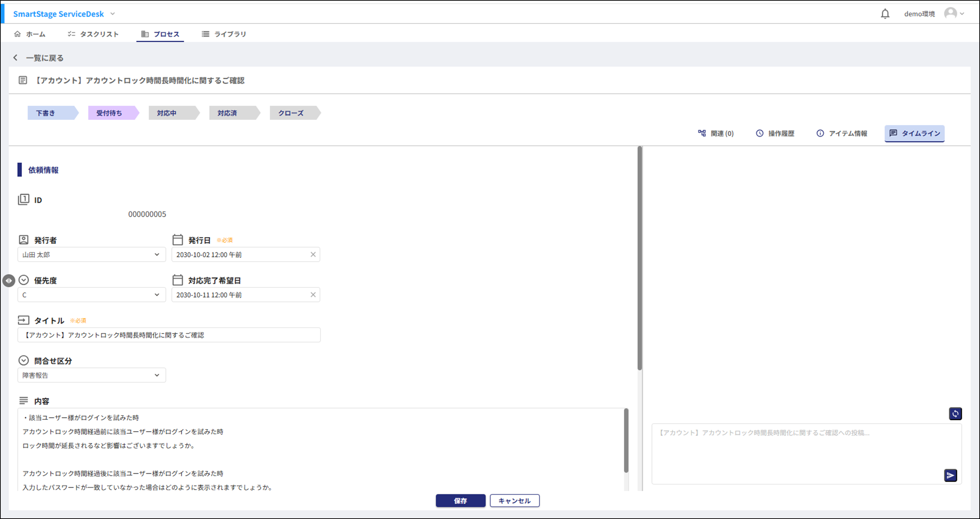This screenshot has width=980, height=519.
Task: Click the calendar icon next to 発行日
Action: click(178, 239)
